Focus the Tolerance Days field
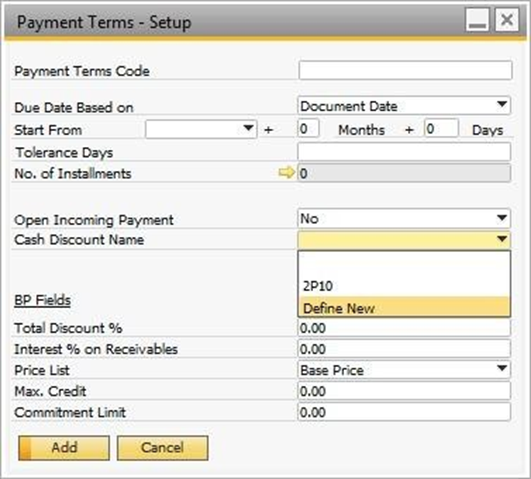The width and height of the screenshot is (531, 479). pos(404,151)
